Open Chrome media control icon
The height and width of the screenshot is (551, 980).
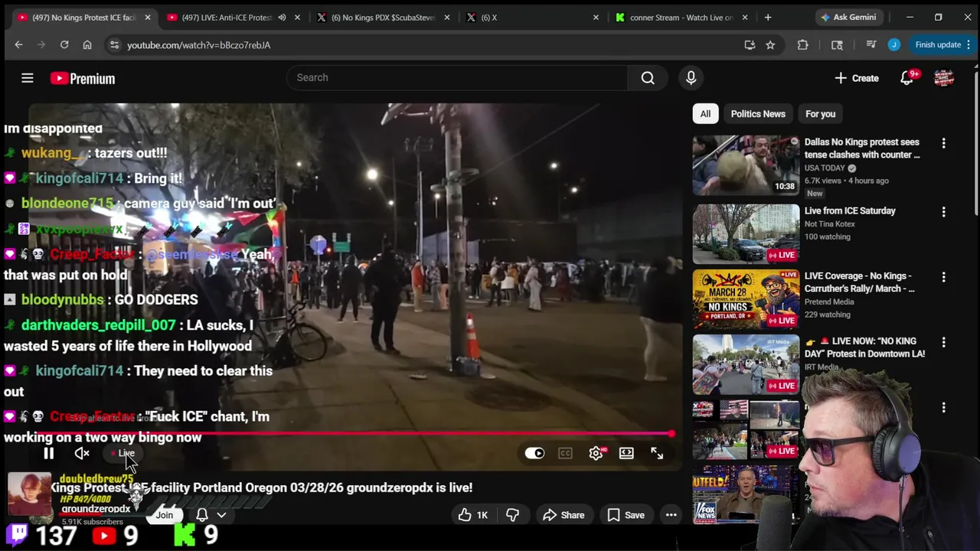point(871,45)
